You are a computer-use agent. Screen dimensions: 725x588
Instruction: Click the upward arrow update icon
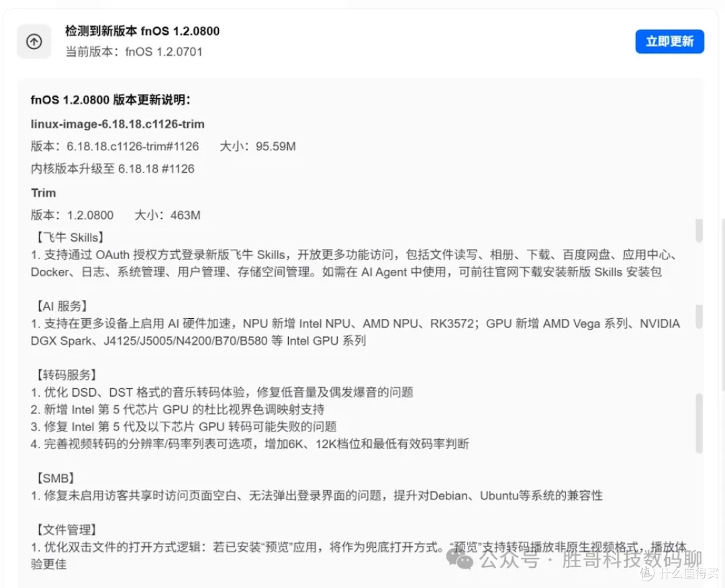point(34,42)
